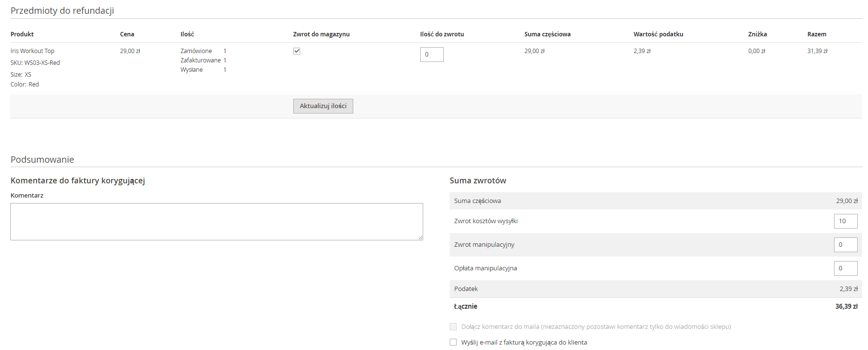Viewport: 868px width, 350px height.
Task: Click the item row Suma częściowa 29,00 zł
Action: (534, 51)
